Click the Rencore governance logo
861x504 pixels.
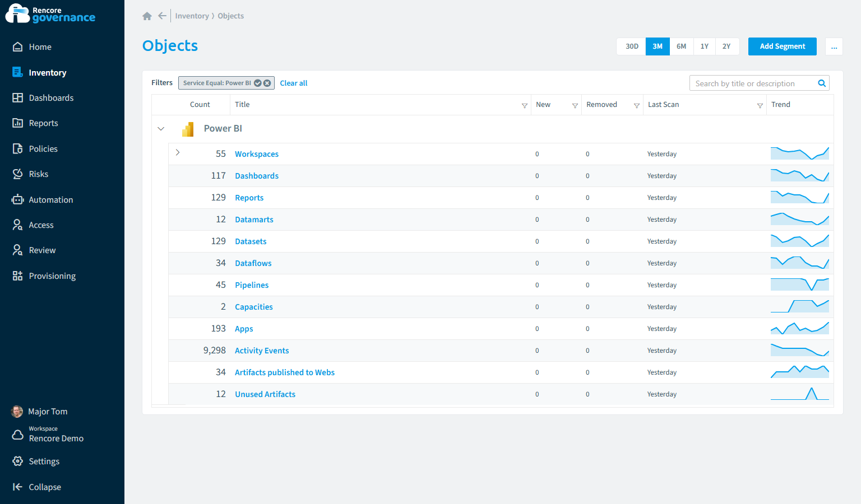pos(50,14)
